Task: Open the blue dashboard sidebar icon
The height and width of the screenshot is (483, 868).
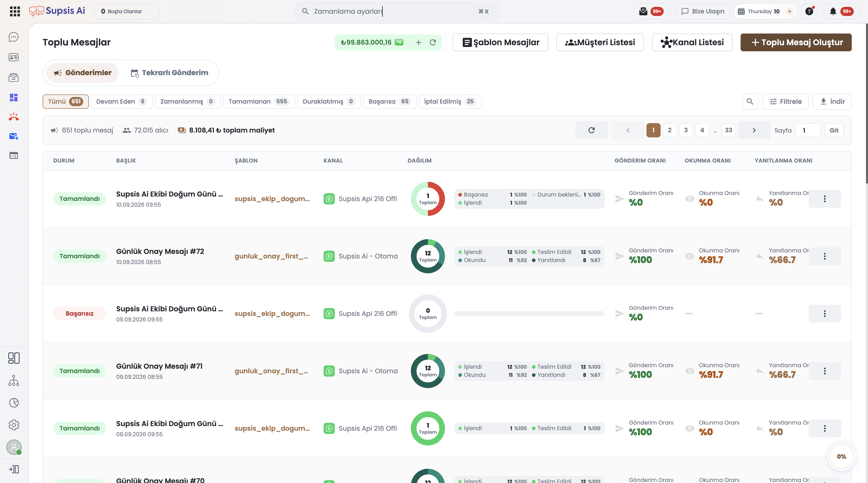Action: tap(13, 98)
